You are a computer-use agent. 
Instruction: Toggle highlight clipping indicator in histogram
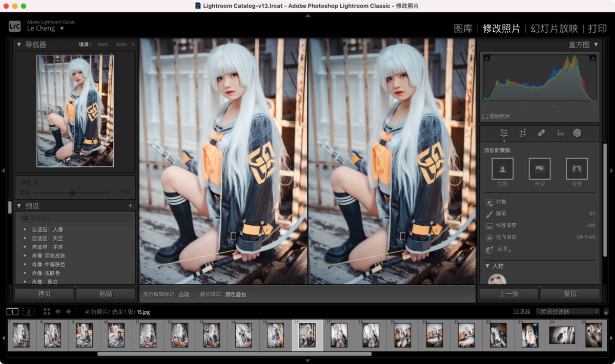(x=592, y=58)
